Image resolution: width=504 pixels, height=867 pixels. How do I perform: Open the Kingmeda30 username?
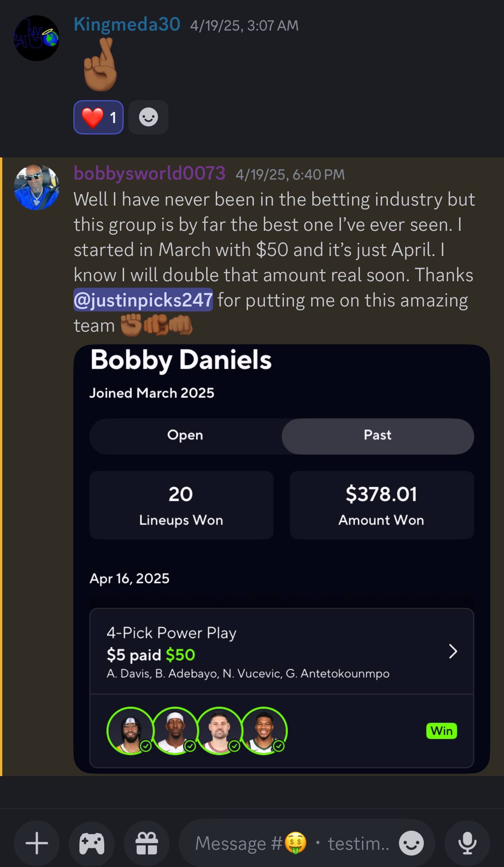pyautogui.click(x=127, y=24)
